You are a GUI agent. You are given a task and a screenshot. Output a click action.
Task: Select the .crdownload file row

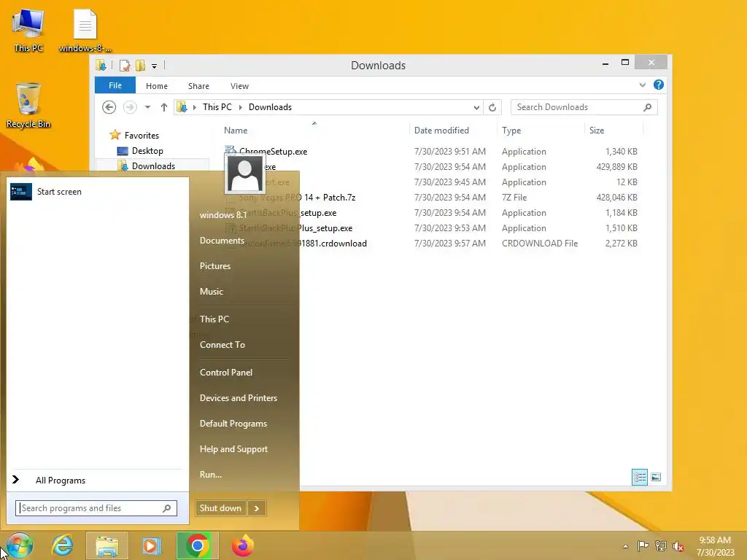[431, 244]
